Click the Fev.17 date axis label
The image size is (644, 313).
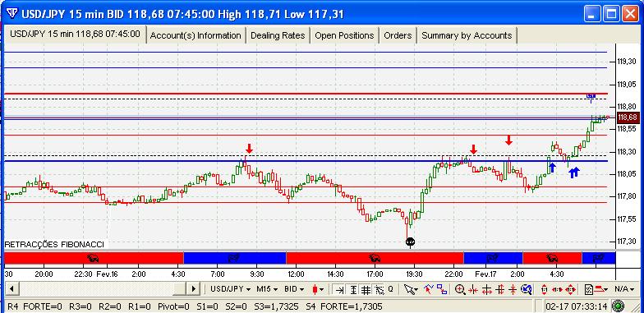click(x=486, y=274)
